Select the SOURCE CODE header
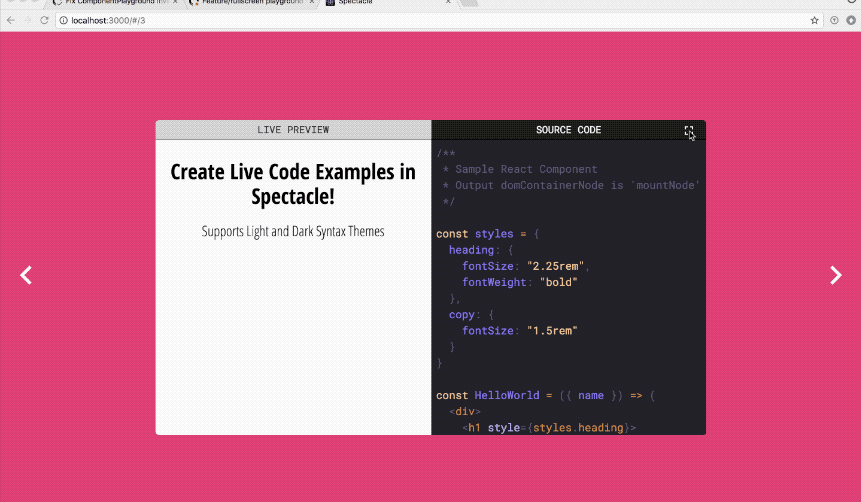Screen dimensions: 861x502 click(x=568, y=130)
